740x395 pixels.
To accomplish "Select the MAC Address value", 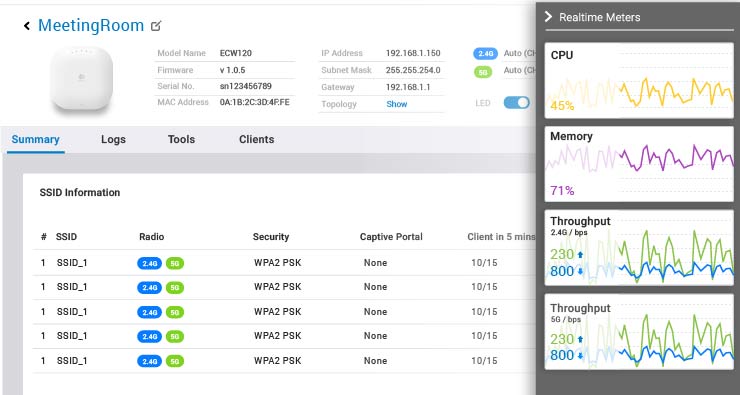I will coord(254,102).
